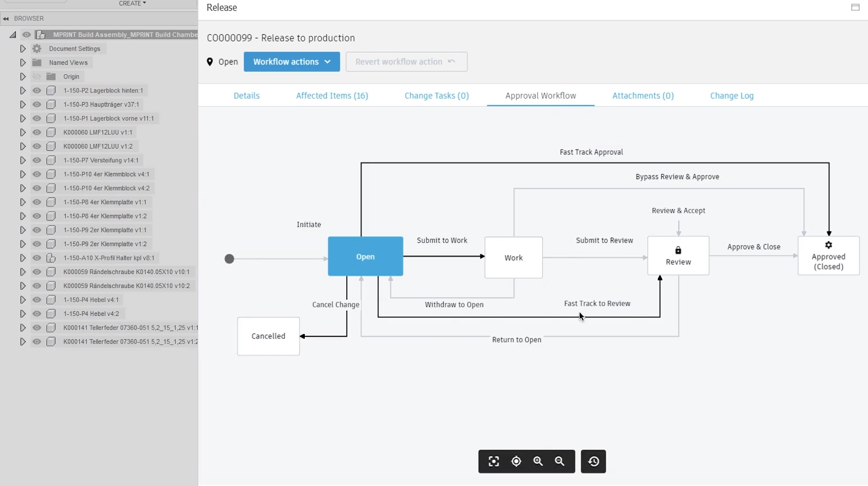Image resolution: width=868 pixels, height=486 pixels.
Task: Click the Document Settings gear icon
Action: coord(37,49)
